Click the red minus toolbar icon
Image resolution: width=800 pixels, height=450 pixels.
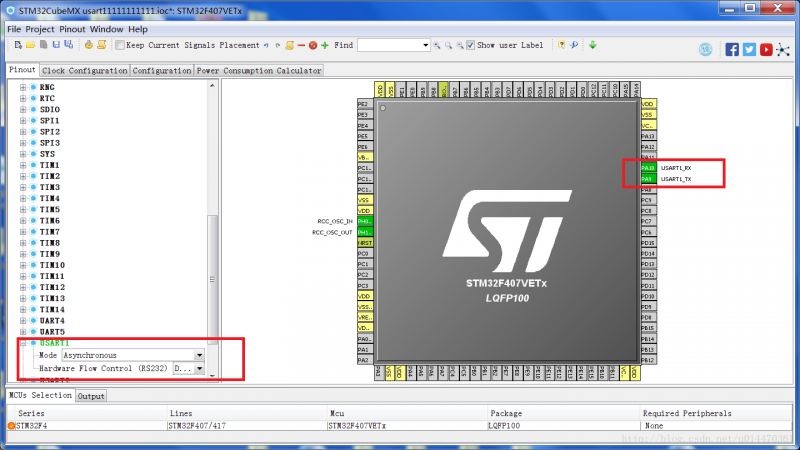pos(301,45)
